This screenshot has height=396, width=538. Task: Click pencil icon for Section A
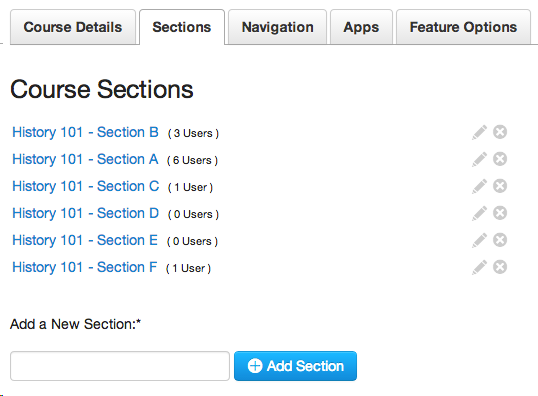pyautogui.click(x=479, y=159)
